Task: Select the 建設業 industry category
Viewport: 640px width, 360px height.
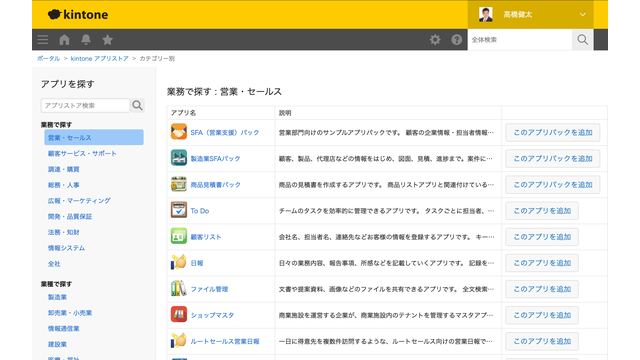Action: (x=57, y=344)
